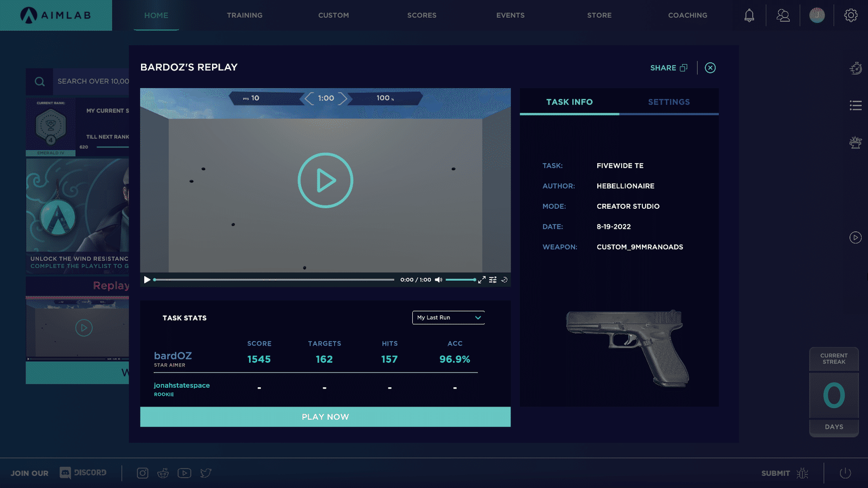Click the Share link
Screen dimensions: 868x488
point(663,68)
